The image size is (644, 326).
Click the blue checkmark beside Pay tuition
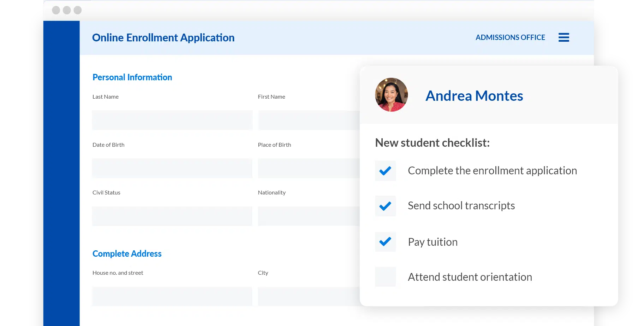385,242
